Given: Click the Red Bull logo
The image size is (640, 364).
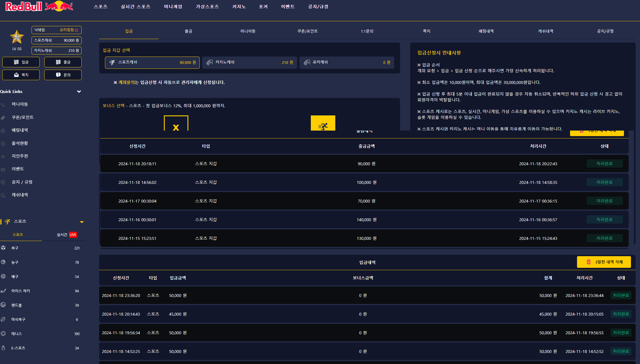Looking at the screenshot, I should (39, 6).
